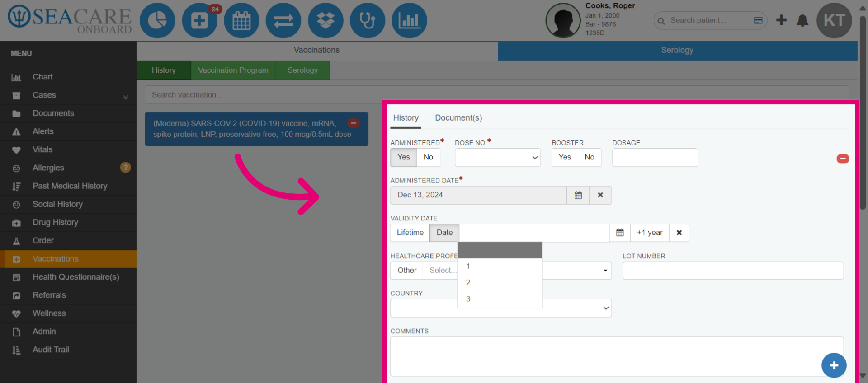Set Administered to No
868x383 pixels.
click(428, 157)
